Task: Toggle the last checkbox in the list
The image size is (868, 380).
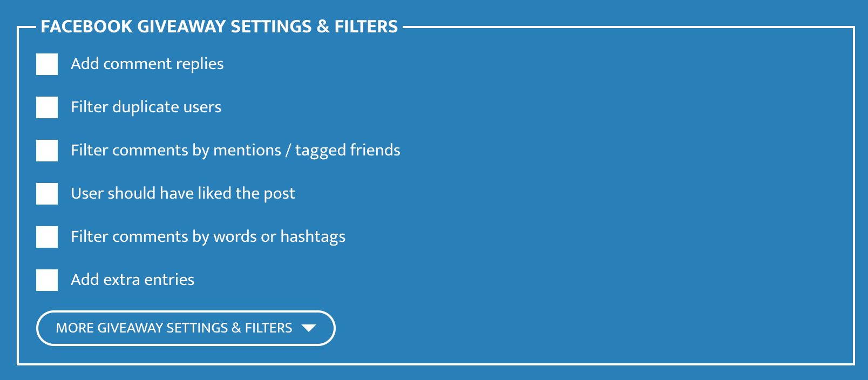Action: tap(46, 280)
